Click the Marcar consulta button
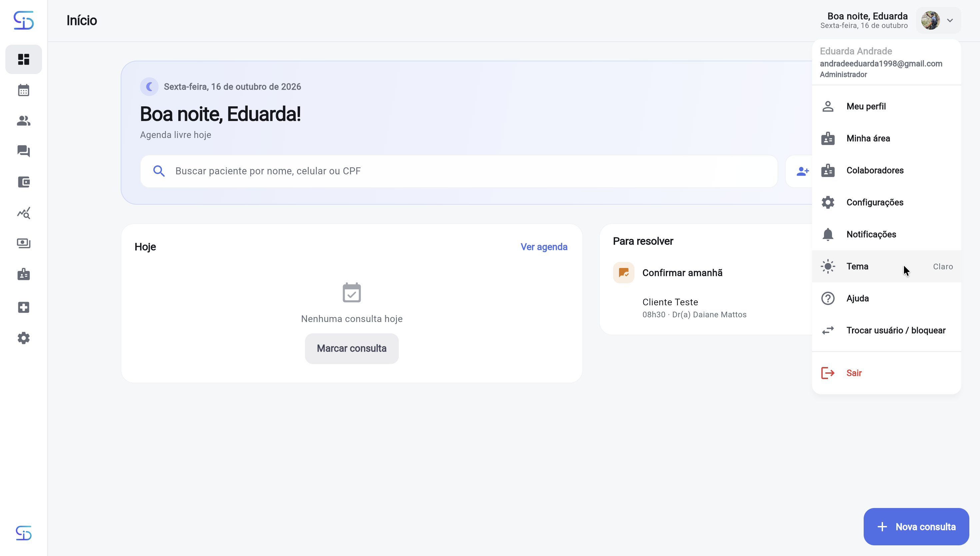The height and width of the screenshot is (556, 980). [x=352, y=349]
